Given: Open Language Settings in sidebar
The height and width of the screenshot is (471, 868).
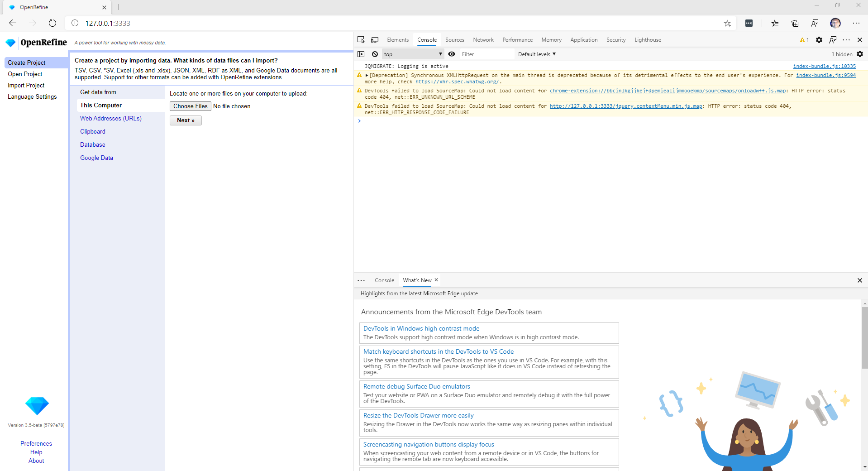Looking at the screenshot, I should click(32, 96).
